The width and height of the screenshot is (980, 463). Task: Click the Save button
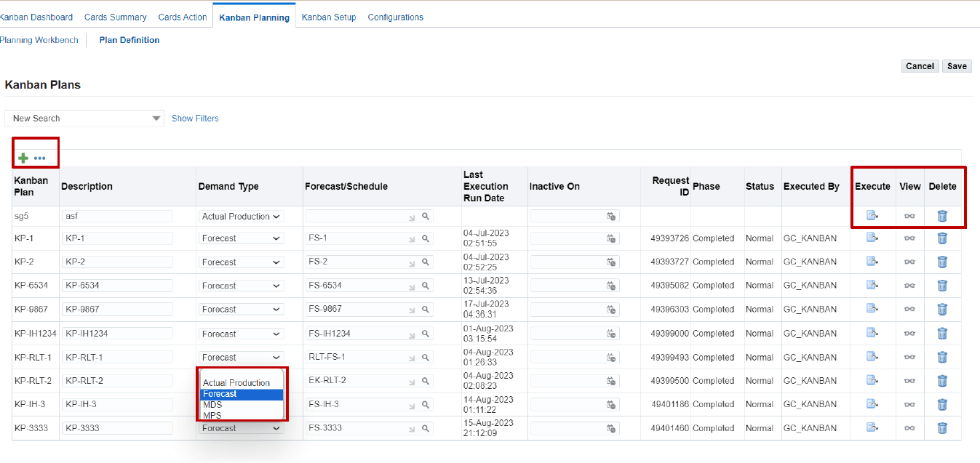(x=957, y=66)
